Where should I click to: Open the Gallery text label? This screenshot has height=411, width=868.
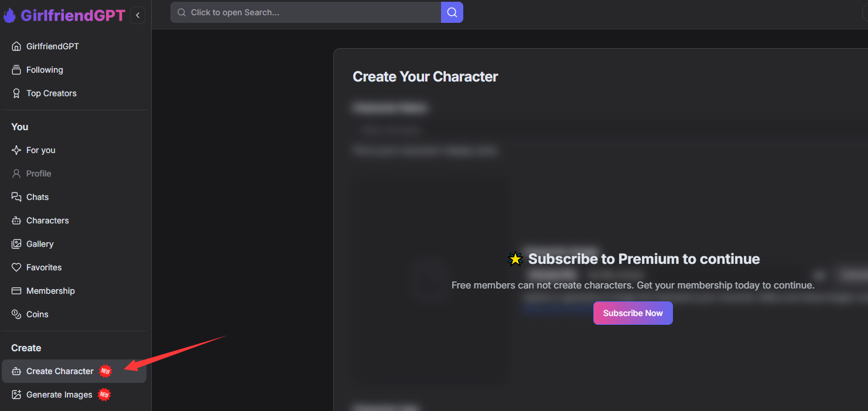tap(40, 244)
